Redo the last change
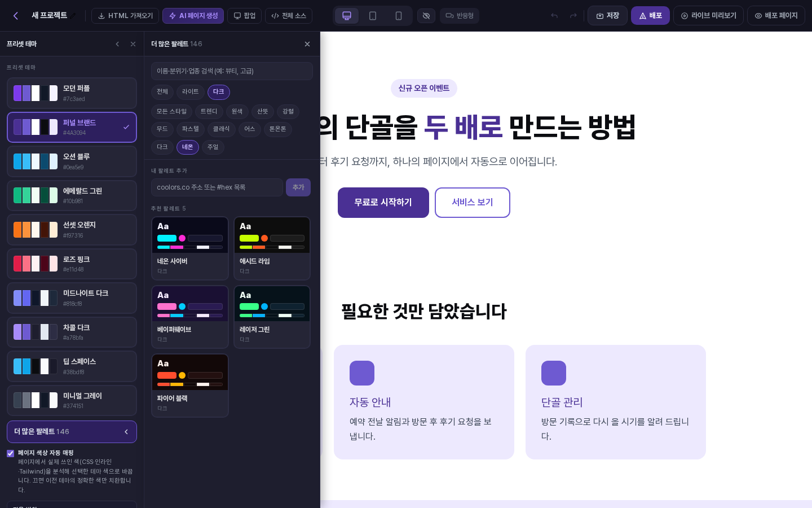This screenshot has height=508, width=812. (573, 16)
